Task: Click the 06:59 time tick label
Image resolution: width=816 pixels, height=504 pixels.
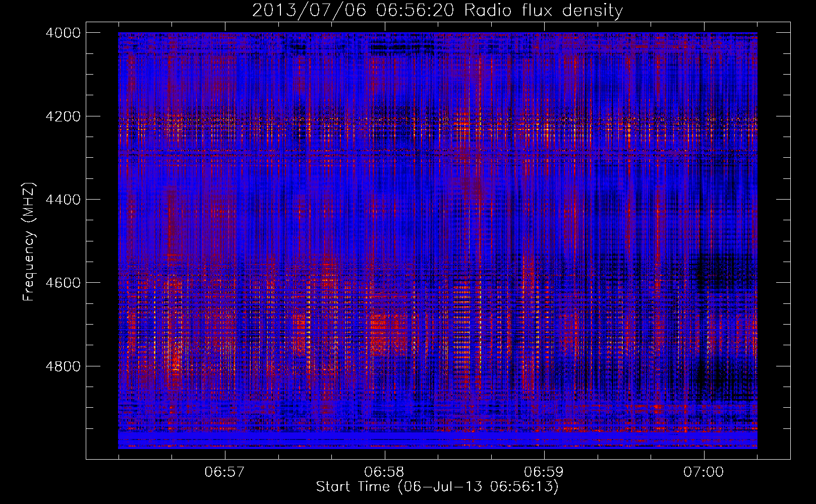Action: click(x=544, y=472)
